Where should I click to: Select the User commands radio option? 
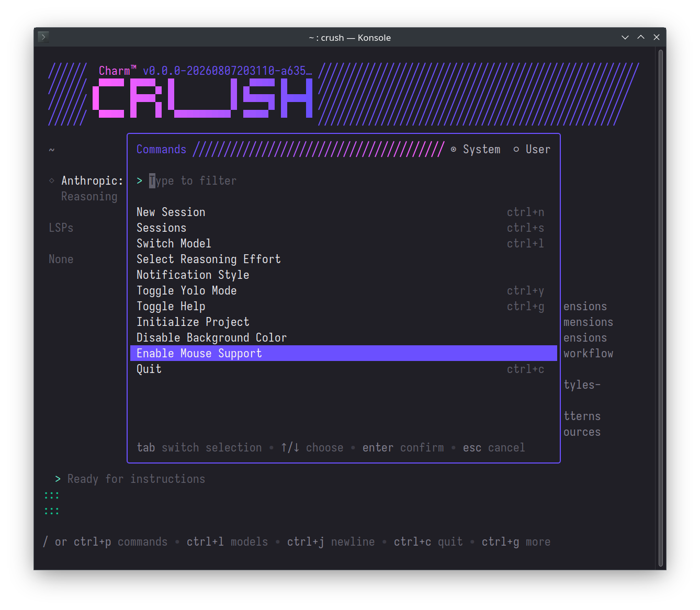532,150
